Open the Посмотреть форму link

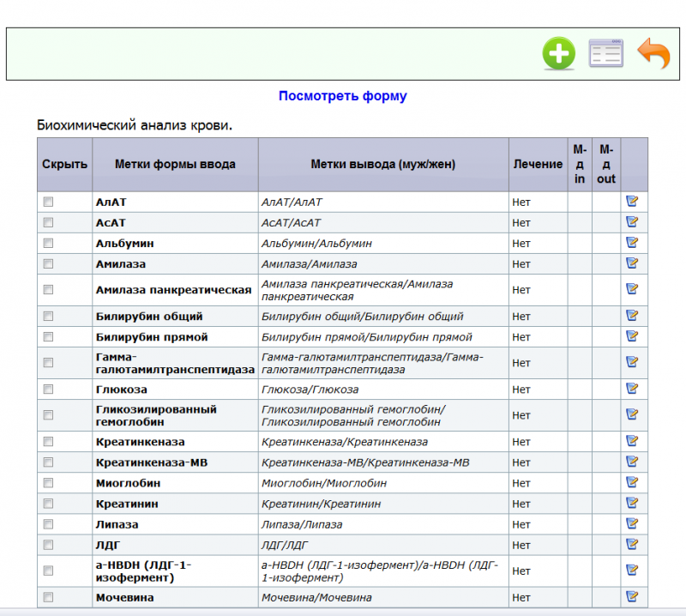pyautogui.click(x=342, y=96)
